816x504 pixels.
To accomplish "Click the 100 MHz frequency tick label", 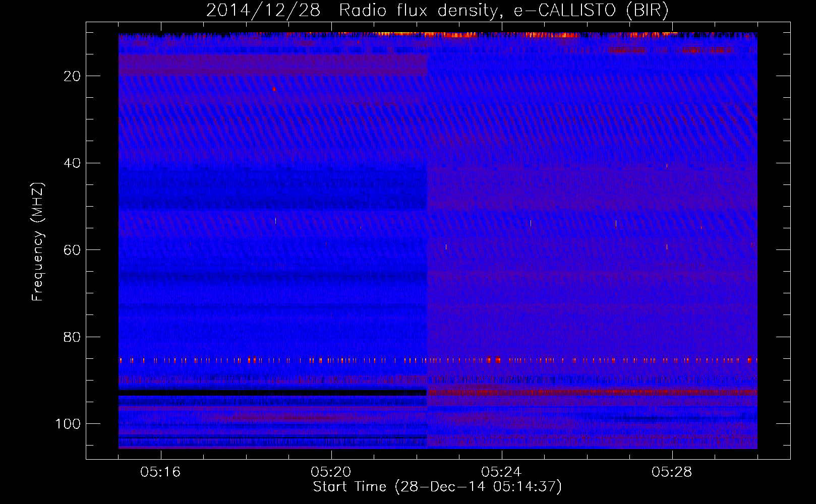I will [x=68, y=424].
